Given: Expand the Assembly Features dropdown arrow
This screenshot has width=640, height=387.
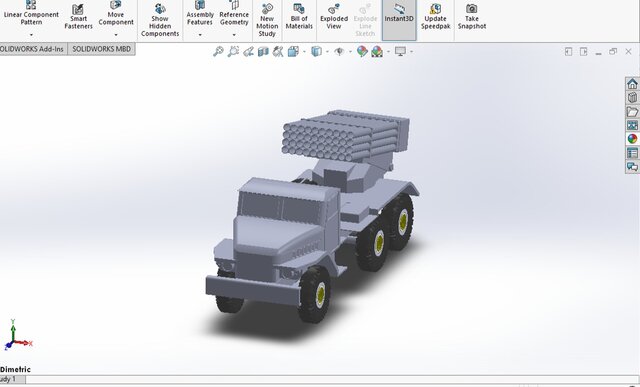Looking at the screenshot, I should tap(200, 35).
